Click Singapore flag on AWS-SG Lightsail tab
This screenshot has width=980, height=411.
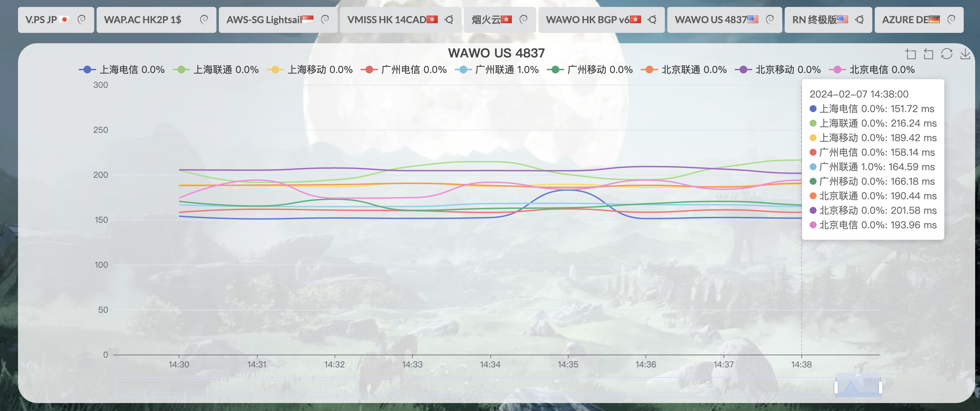pos(308,19)
